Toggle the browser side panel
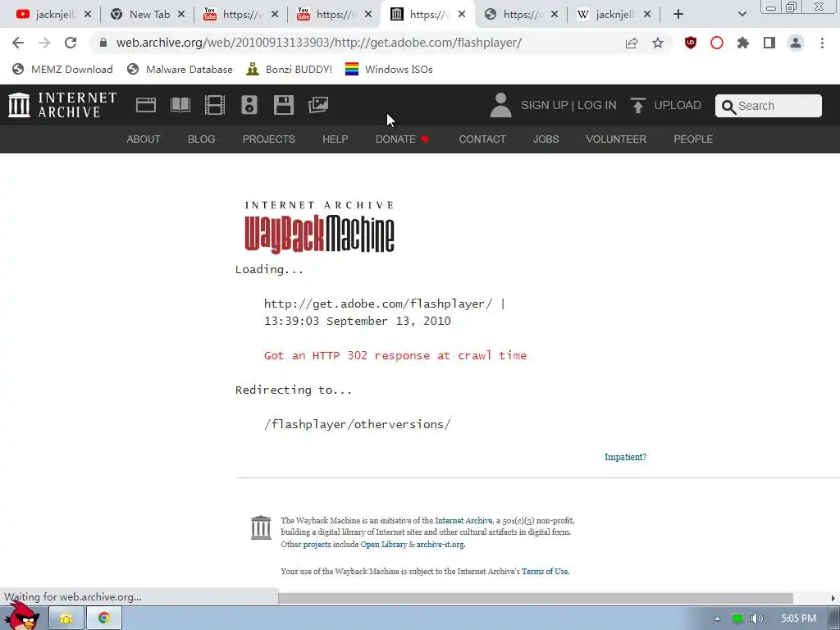The height and width of the screenshot is (630, 840). pyautogui.click(x=769, y=43)
